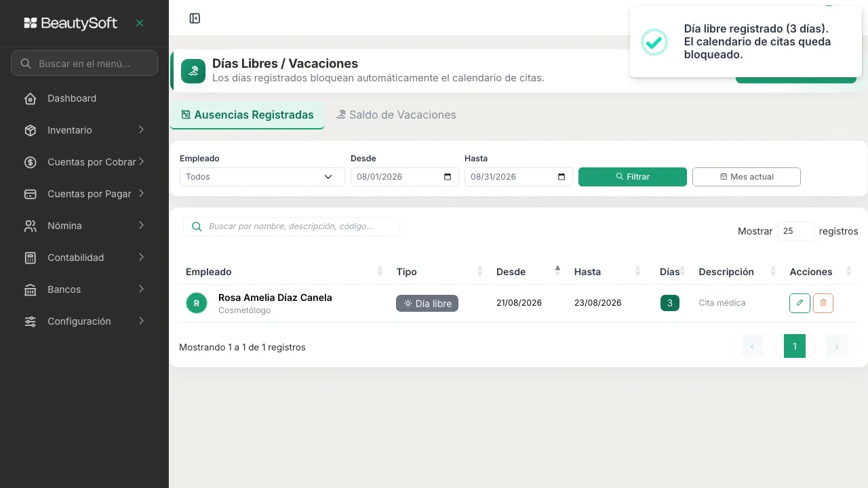Click the Configuración sliders icon
The image size is (868, 488).
pyautogui.click(x=31, y=321)
